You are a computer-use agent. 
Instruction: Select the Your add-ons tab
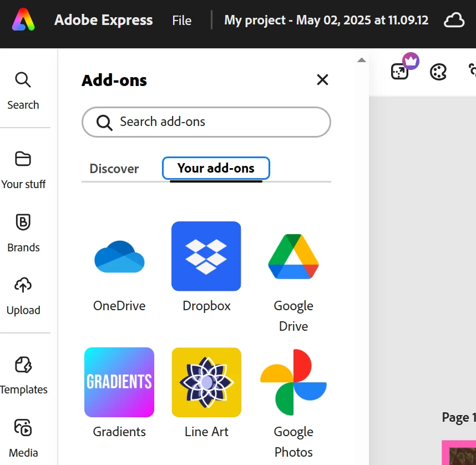pos(216,168)
